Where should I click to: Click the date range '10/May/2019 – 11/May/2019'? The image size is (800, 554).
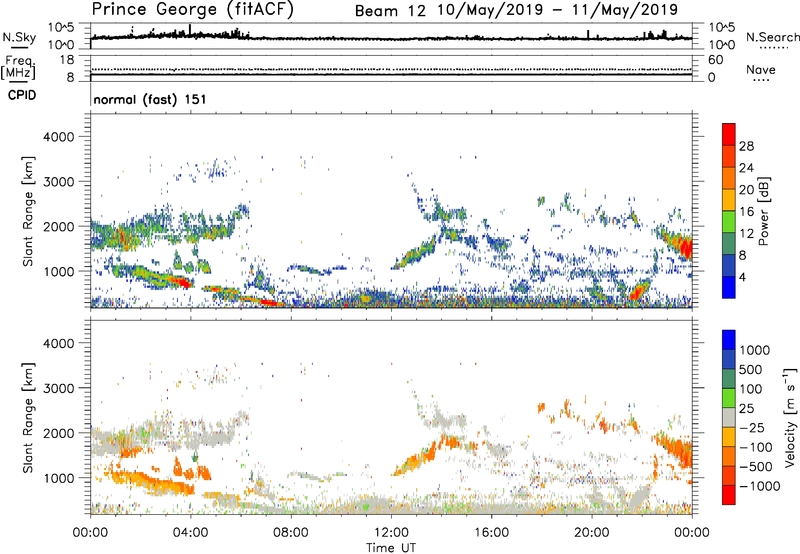click(x=557, y=10)
